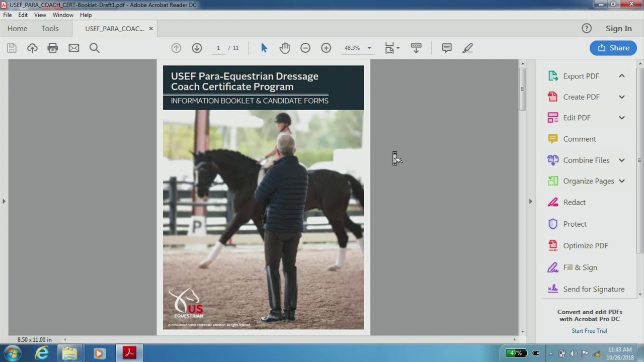Switch to the Home tab
Screen dimensions: 644x362
[x=18, y=29]
